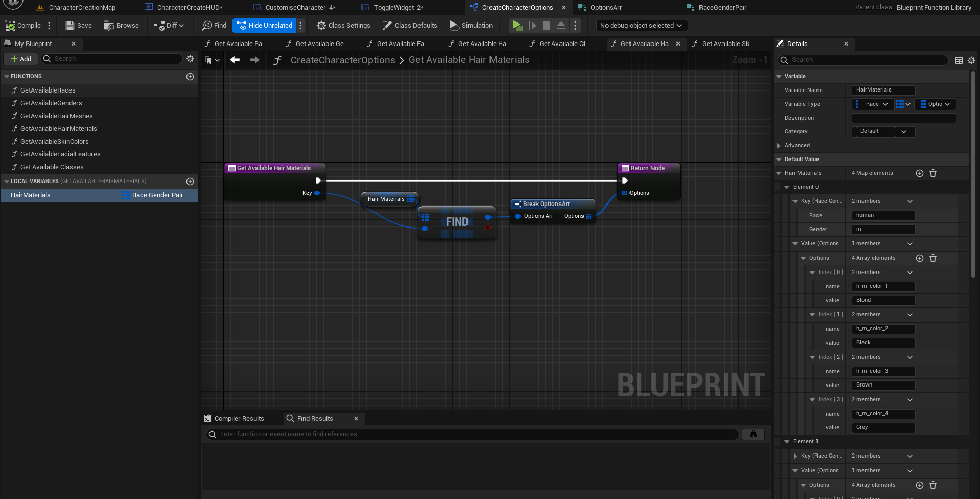Open play options menu dots
The height and width of the screenshot is (499, 980).
575,26
